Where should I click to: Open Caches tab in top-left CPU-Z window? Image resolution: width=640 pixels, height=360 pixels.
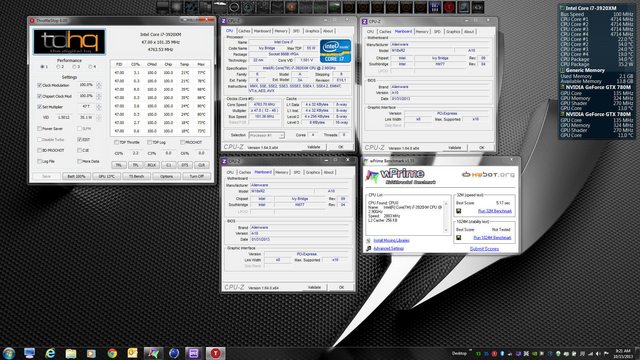point(244,31)
